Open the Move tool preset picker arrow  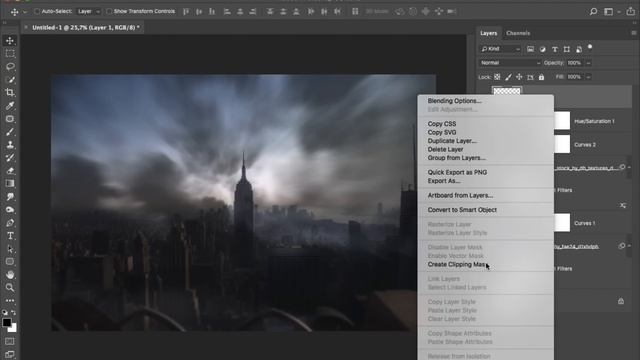pyautogui.click(x=25, y=12)
